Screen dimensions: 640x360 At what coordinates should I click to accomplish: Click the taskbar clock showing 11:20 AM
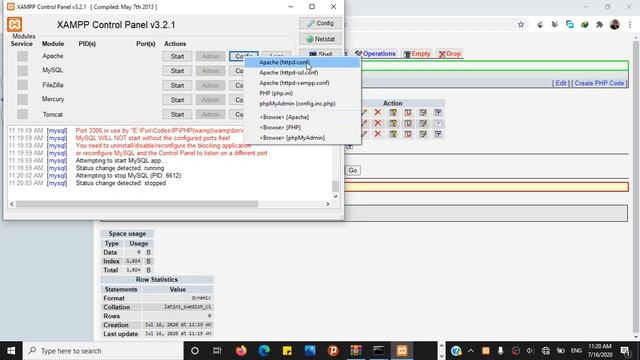[x=600, y=351]
